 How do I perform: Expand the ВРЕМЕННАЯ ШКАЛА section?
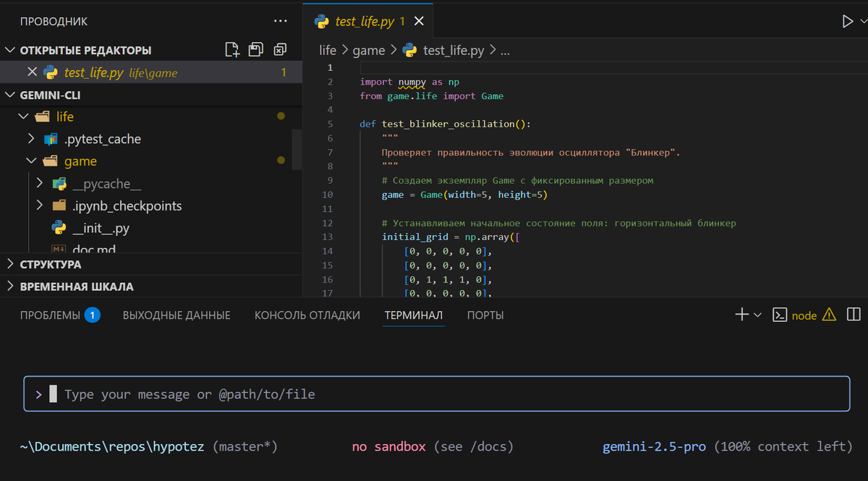[x=150, y=286]
